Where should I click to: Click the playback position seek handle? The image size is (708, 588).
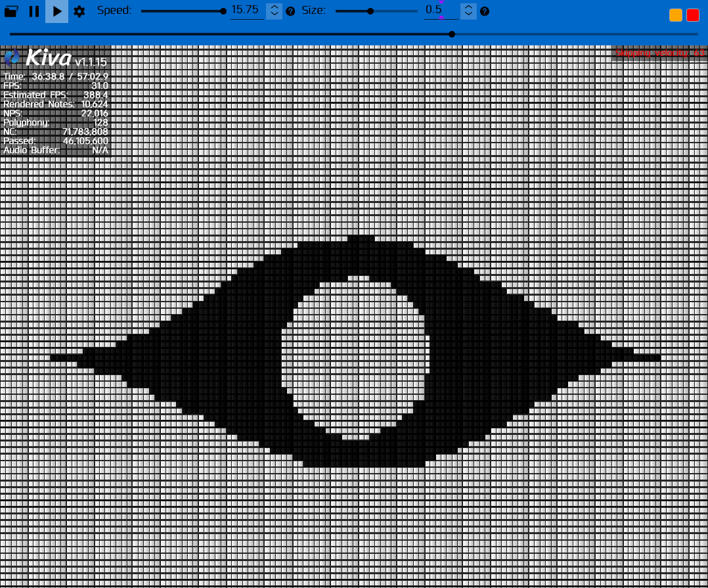coord(452,34)
